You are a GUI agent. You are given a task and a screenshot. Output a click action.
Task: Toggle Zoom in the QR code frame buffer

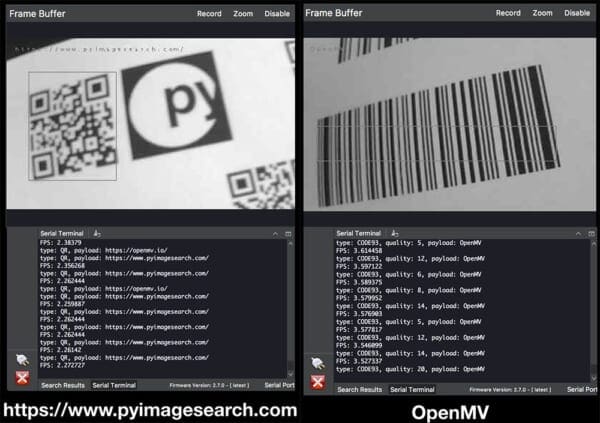(x=243, y=14)
